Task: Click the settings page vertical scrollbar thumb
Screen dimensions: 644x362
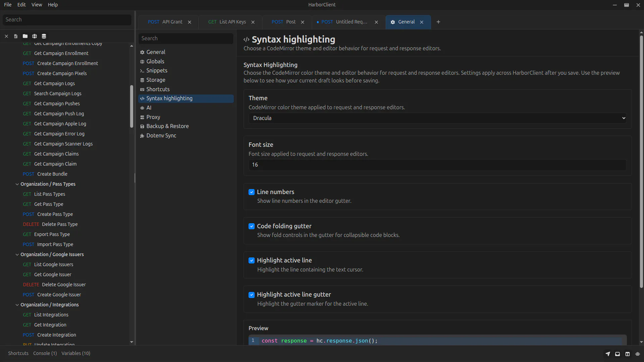Action: [x=641, y=162]
